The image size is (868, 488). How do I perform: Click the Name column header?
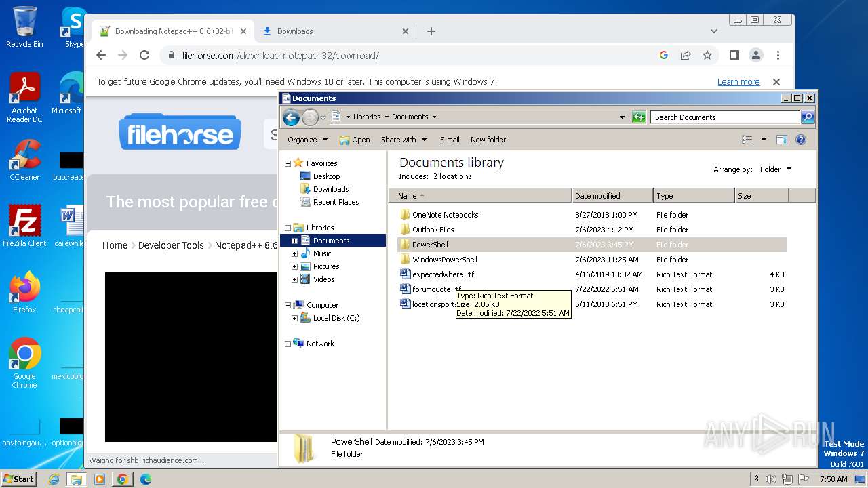(x=480, y=196)
